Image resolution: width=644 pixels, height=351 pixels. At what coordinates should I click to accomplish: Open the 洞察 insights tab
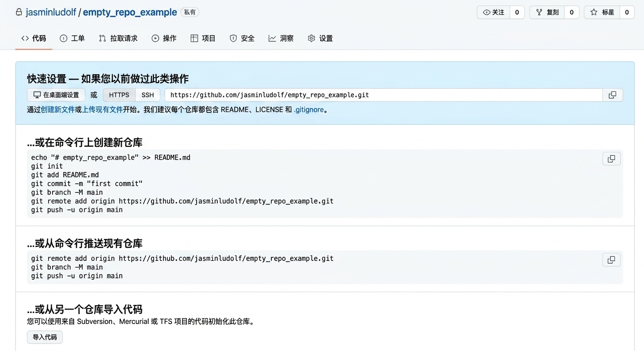coord(281,38)
